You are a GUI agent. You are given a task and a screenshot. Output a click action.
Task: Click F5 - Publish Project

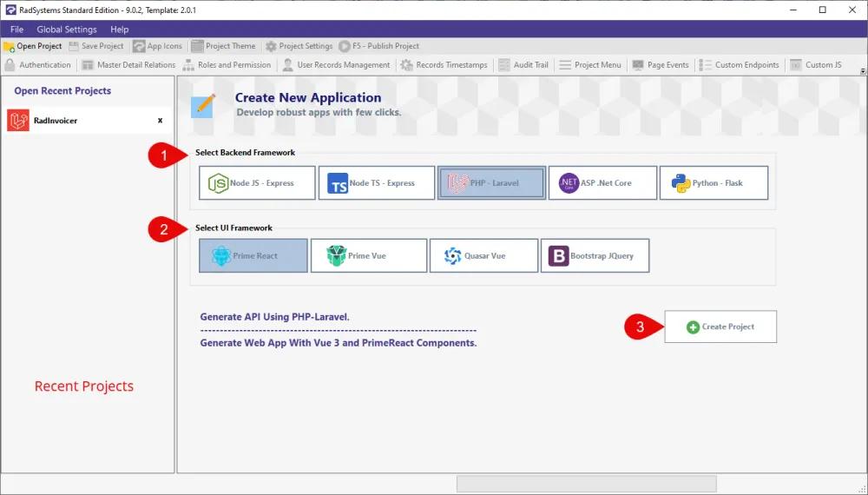coord(379,46)
